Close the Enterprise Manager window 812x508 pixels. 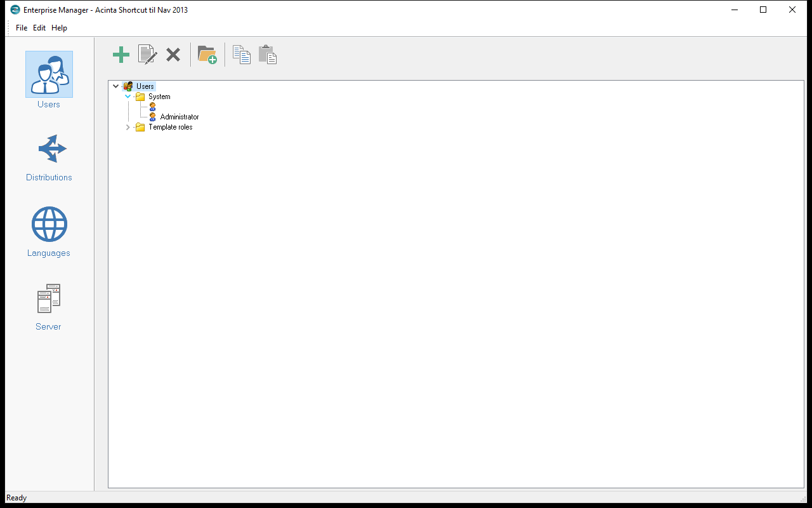(x=792, y=10)
